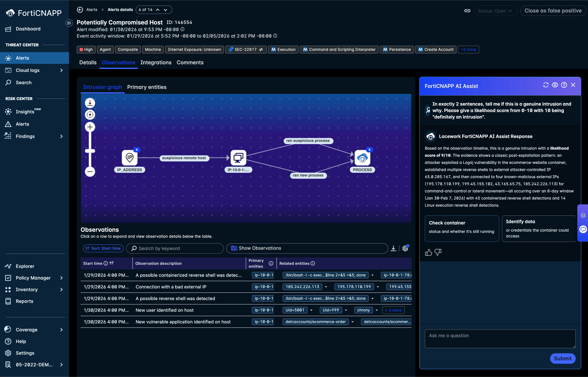Refresh the AI Assist conversation

tap(546, 85)
